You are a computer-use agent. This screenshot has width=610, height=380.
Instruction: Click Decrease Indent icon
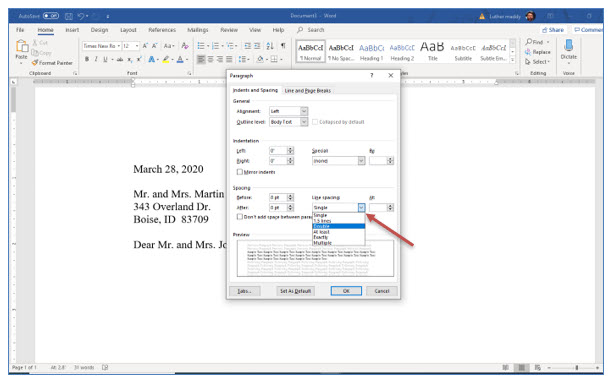pyautogui.click(x=247, y=46)
